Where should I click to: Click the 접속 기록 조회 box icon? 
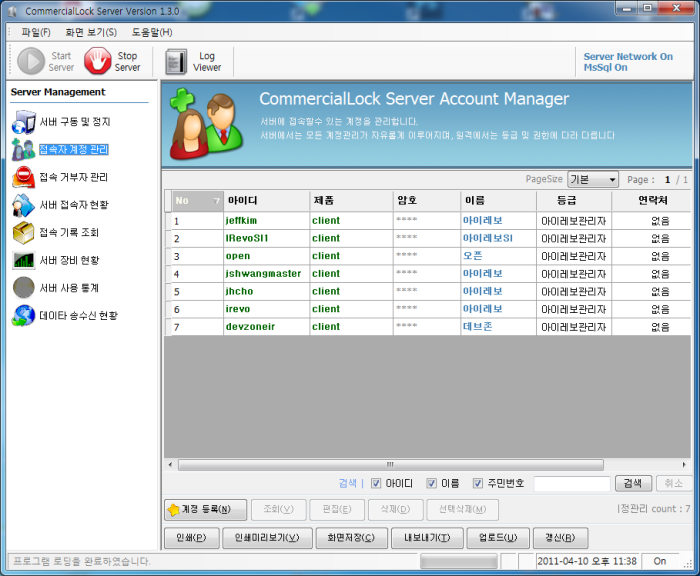click(23, 233)
